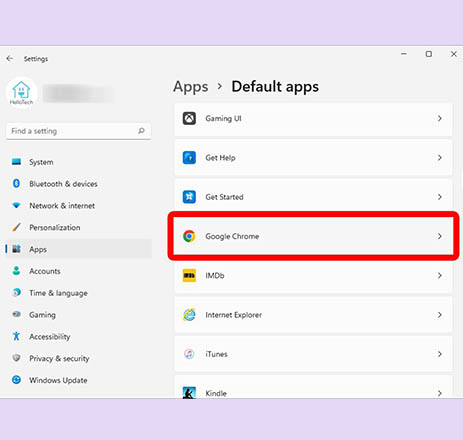Image resolution: width=463 pixels, height=440 pixels.
Task: Expand Google Chrome row chevron
Action: click(440, 236)
